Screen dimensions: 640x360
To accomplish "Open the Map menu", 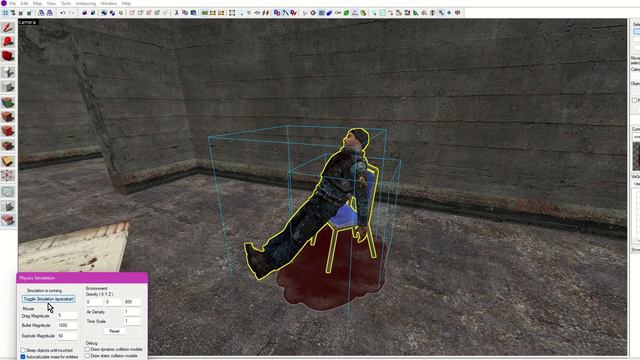I will (37, 3).
